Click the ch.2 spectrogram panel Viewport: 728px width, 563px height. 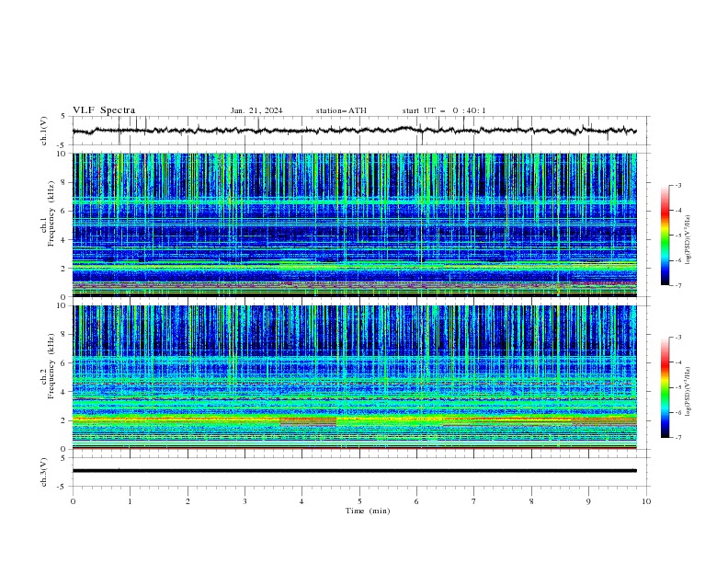pyautogui.click(x=355, y=377)
